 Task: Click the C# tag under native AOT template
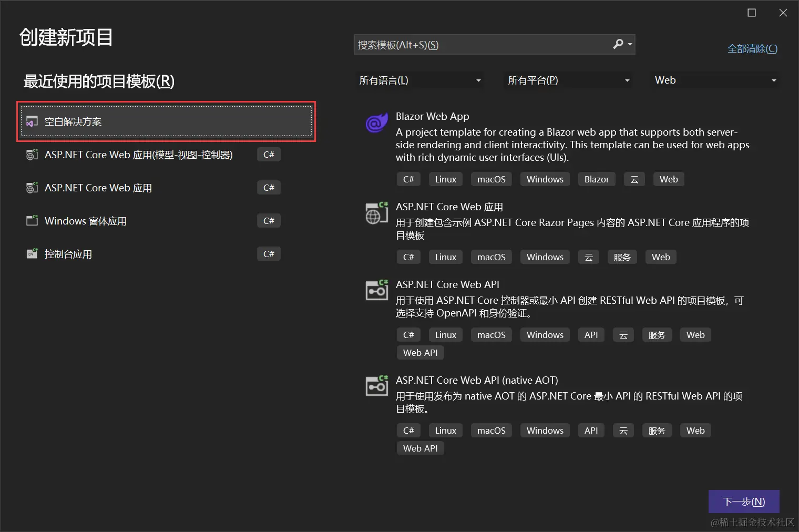408,431
